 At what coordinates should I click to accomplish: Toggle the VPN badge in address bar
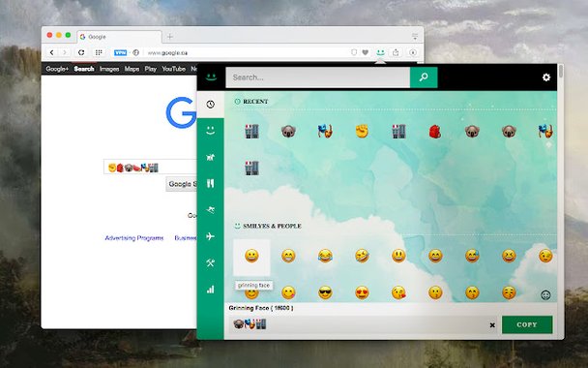point(120,53)
